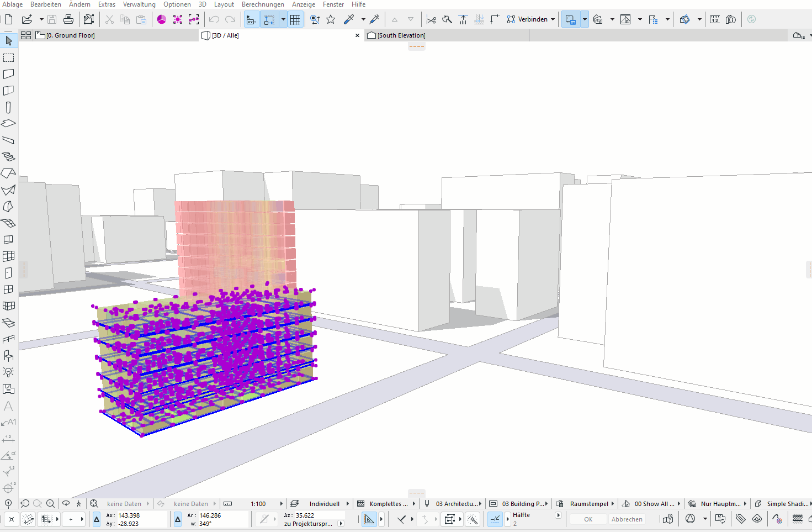
Task: Expand the Verbinden dropdown arrow
Action: click(553, 19)
